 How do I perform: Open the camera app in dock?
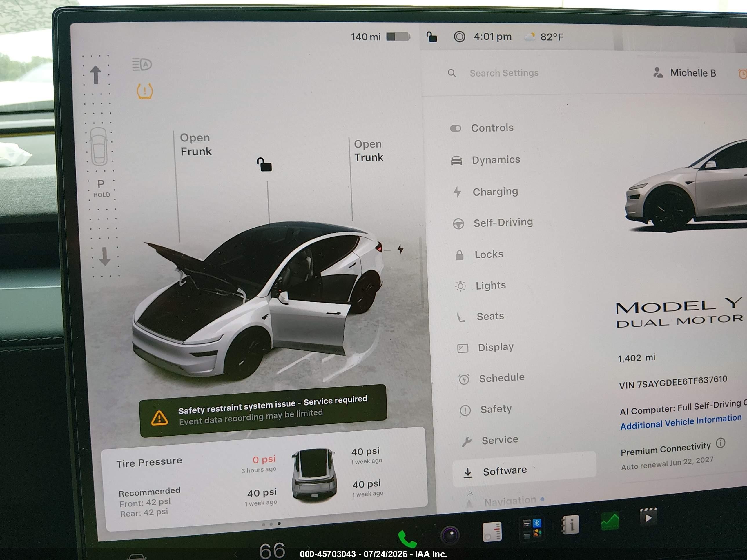pyautogui.click(x=450, y=535)
